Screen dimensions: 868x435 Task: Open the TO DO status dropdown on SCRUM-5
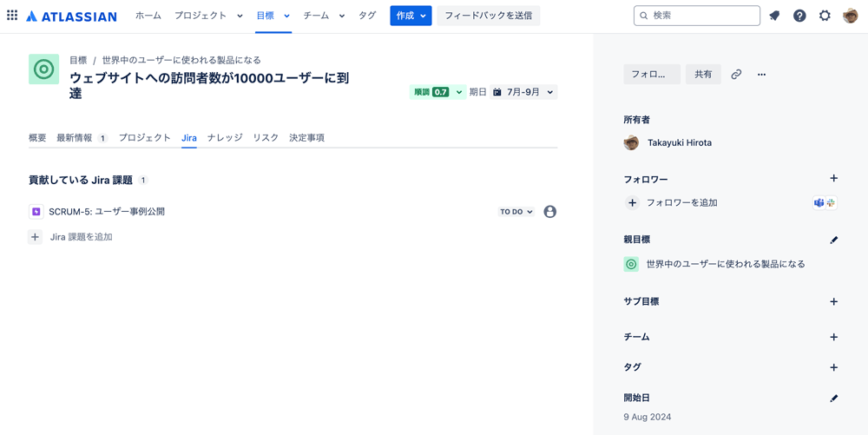[x=516, y=211]
